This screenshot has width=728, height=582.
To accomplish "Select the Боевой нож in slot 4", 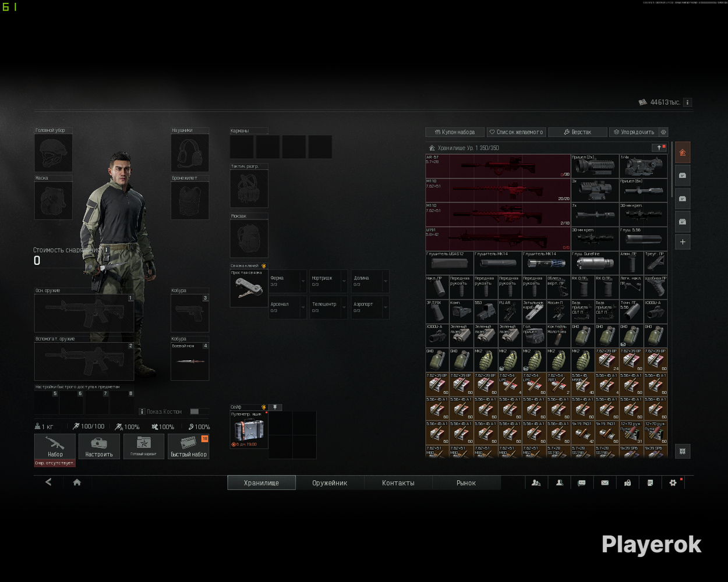I will tap(190, 361).
